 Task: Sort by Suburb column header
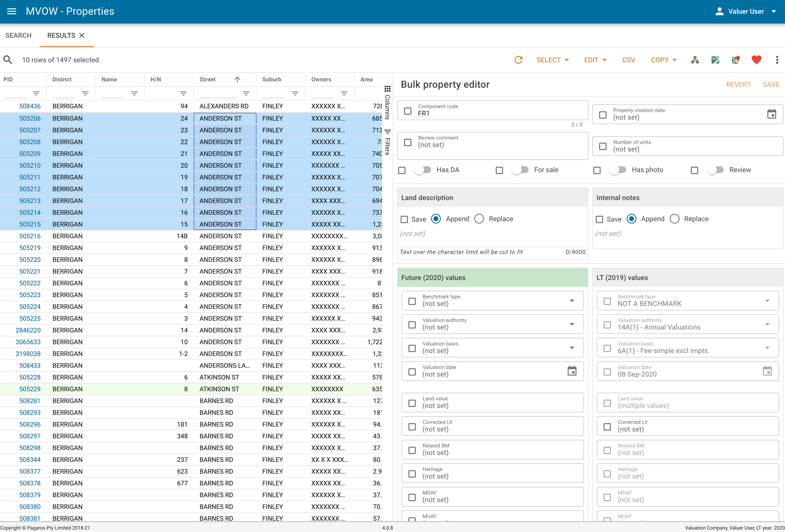[x=272, y=79]
